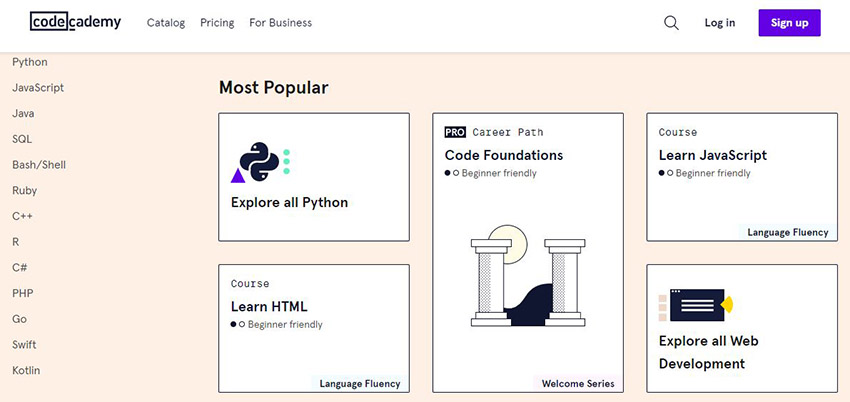The image size is (850, 402).
Task: Open Learn JavaScript course title
Action: [x=713, y=155]
